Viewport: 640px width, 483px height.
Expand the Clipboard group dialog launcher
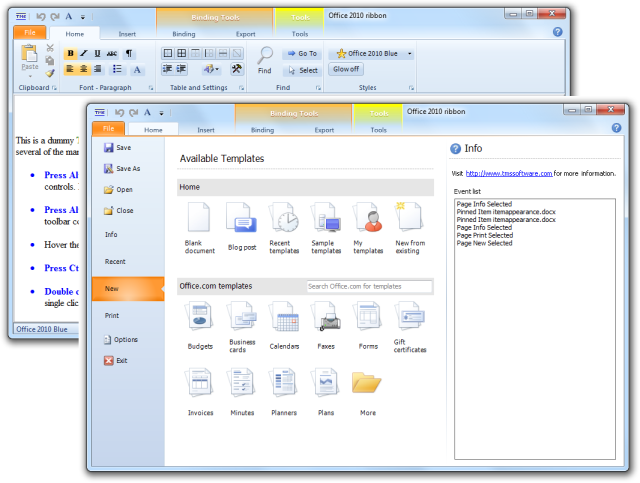pos(54,88)
